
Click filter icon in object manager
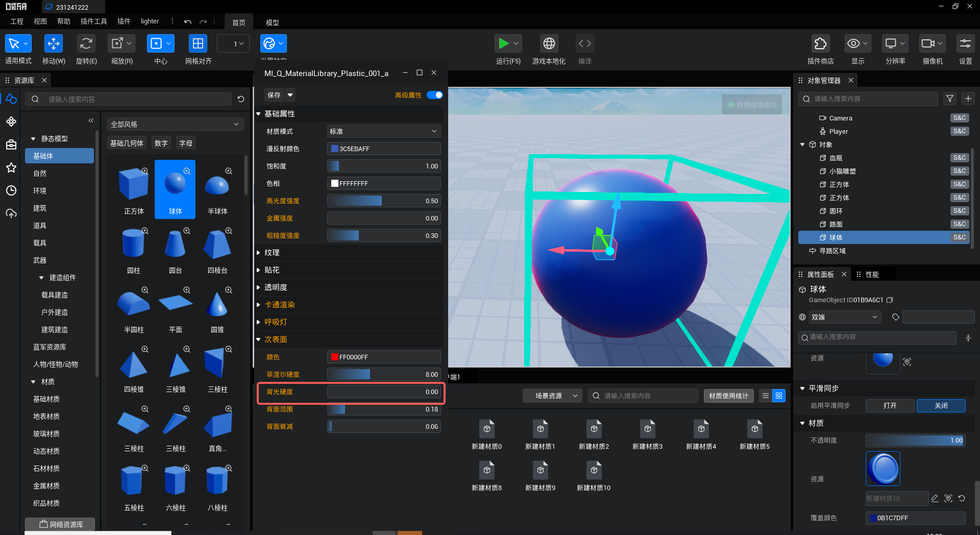click(950, 99)
